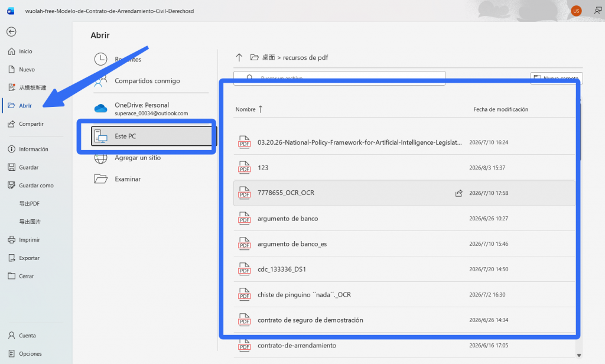Click the Nuevo blank page icon
The width and height of the screenshot is (605, 364).
click(12, 70)
